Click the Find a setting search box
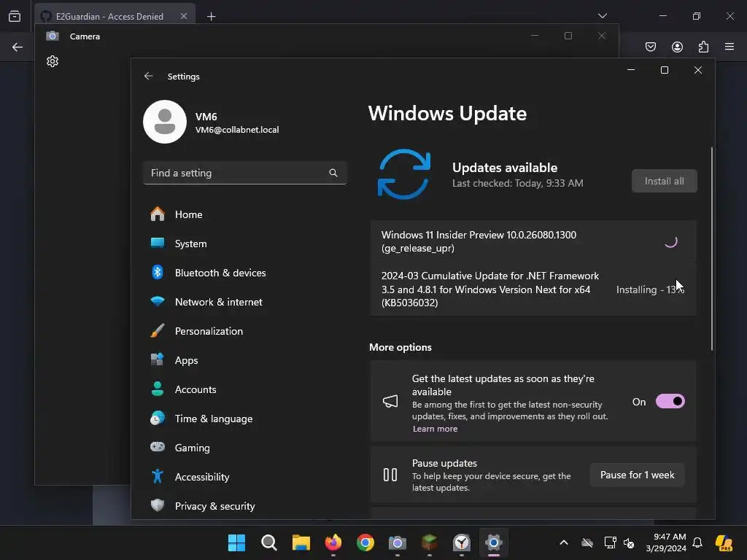 (245, 173)
